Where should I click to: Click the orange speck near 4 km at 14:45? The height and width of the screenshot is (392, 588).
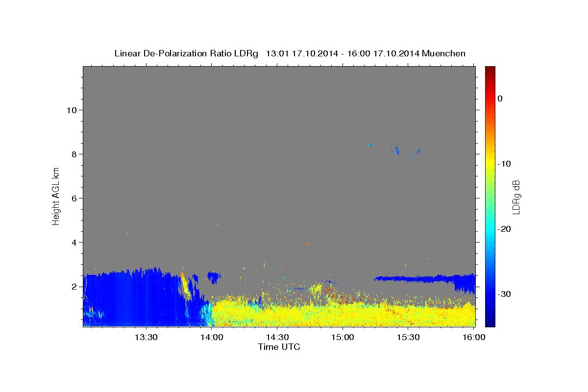pyautogui.click(x=307, y=244)
